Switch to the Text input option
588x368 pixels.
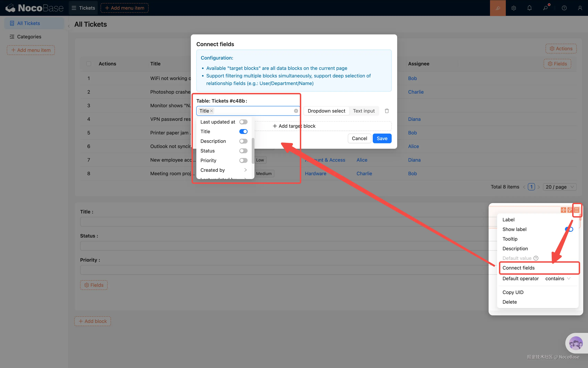coord(364,111)
